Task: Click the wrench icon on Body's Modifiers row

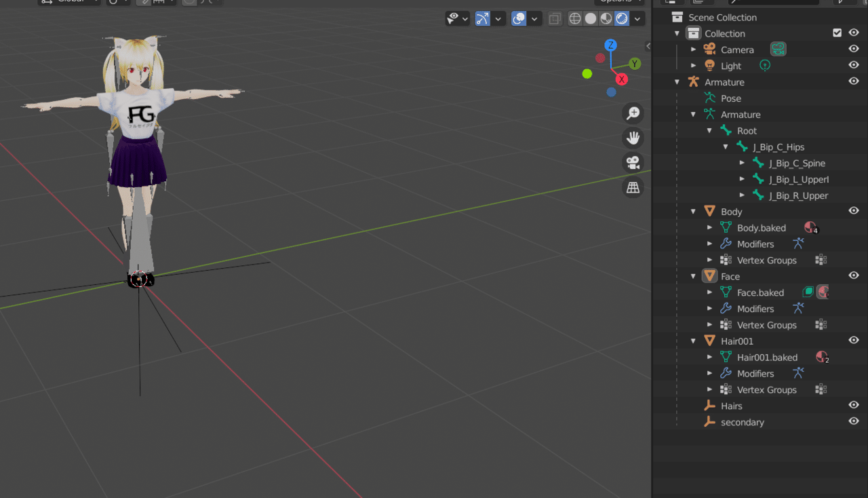Action: 726,244
